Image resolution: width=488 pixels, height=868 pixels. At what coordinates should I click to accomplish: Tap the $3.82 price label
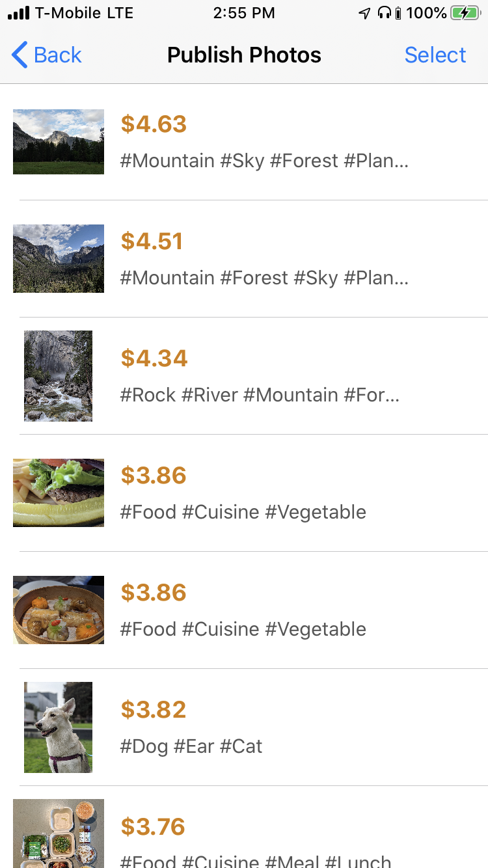pyautogui.click(x=154, y=710)
